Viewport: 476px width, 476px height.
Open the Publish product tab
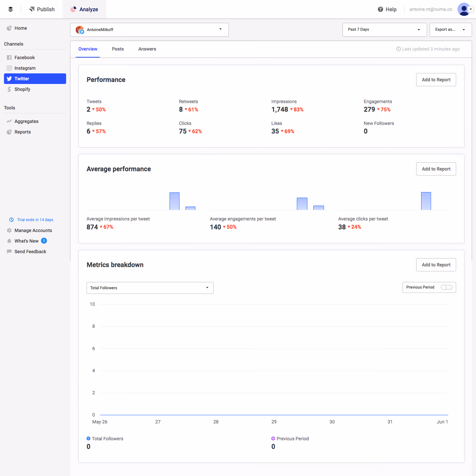42,9
